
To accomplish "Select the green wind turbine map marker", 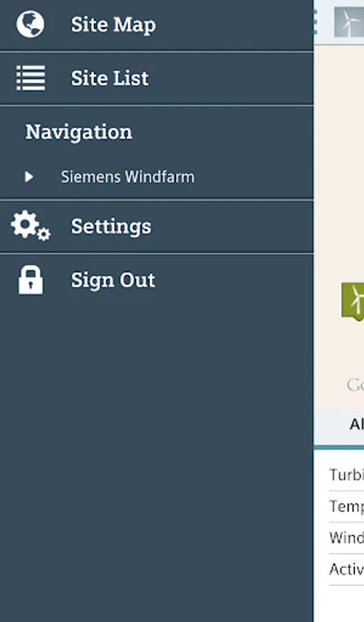I will pyautogui.click(x=353, y=301).
